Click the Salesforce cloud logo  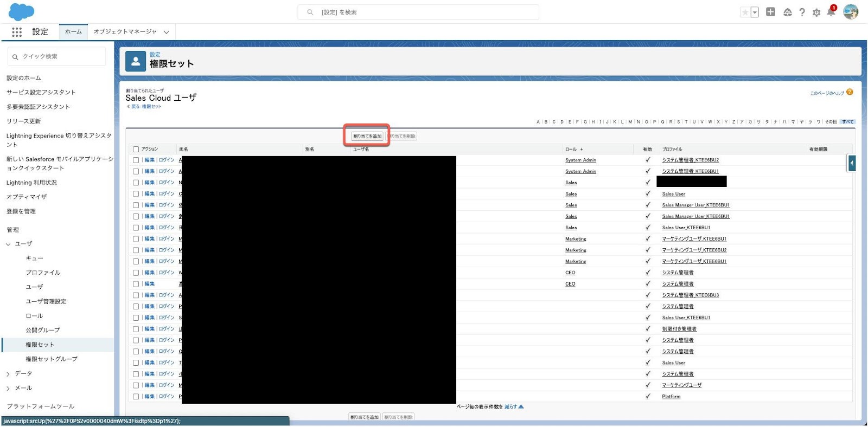click(x=22, y=12)
